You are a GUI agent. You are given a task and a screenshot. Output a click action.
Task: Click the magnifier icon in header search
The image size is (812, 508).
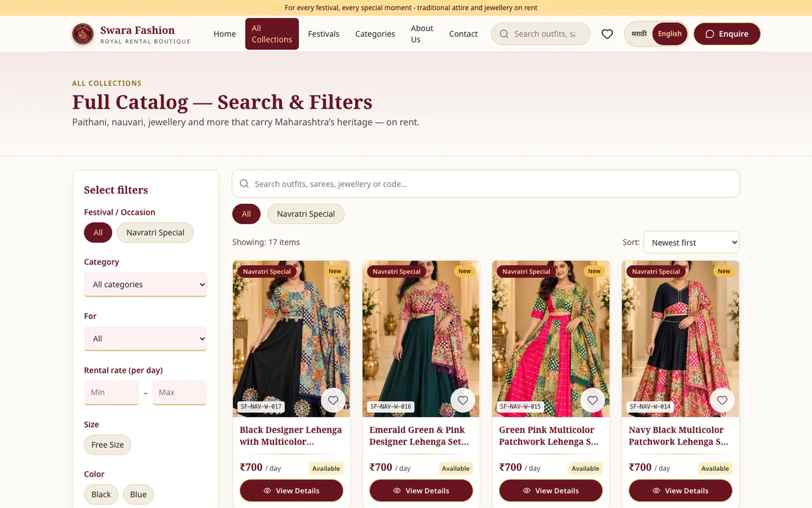click(x=504, y=34)
